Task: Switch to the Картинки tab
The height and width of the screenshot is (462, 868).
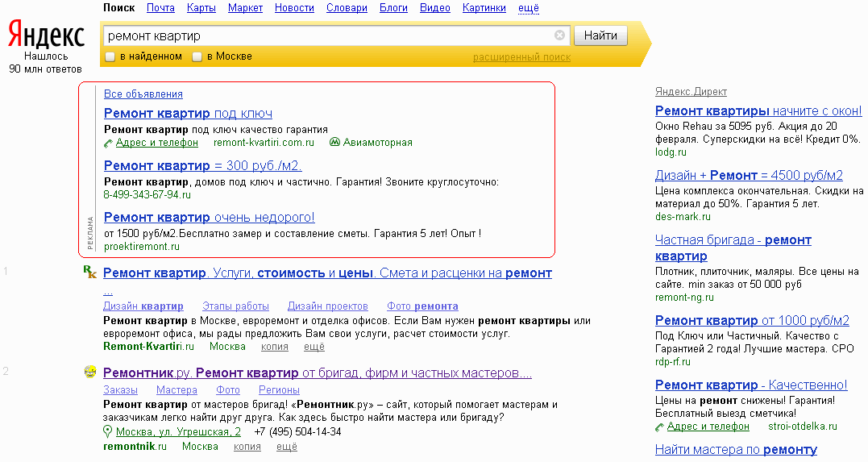Action: tap(484, 8)
